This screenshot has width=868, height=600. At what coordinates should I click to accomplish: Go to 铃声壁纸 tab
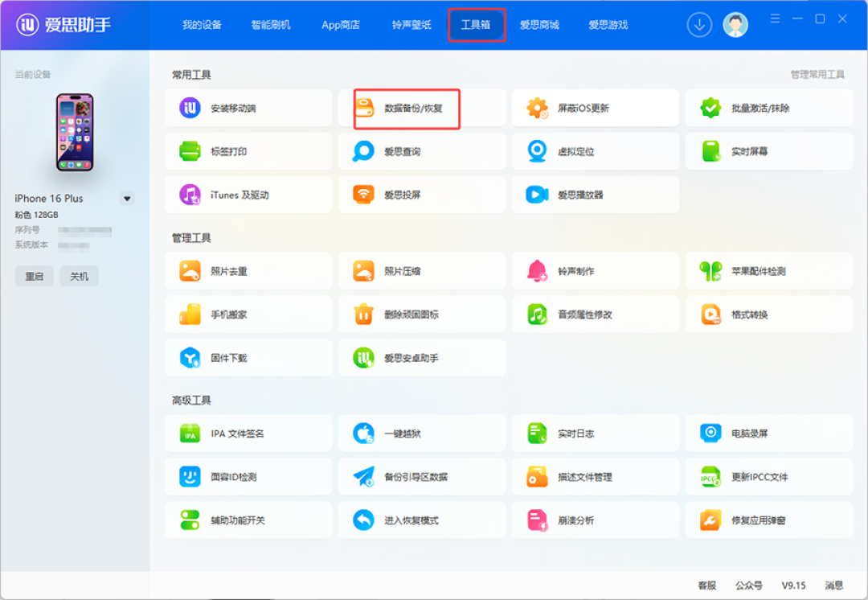411,25
